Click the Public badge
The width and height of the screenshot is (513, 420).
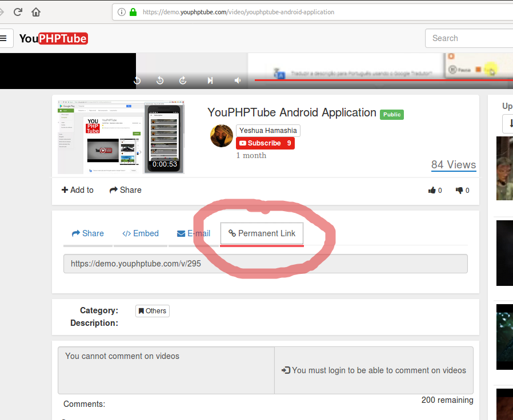click(392, 114)
